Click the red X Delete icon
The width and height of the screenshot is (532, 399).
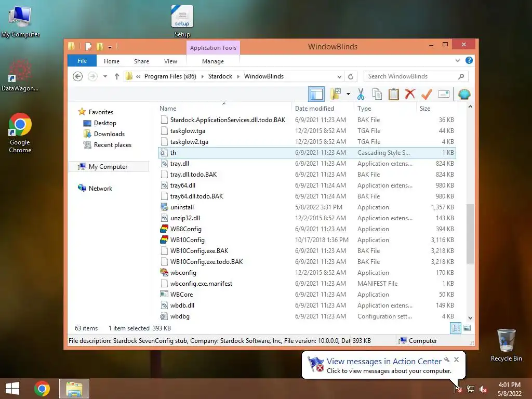pos(410,94)
